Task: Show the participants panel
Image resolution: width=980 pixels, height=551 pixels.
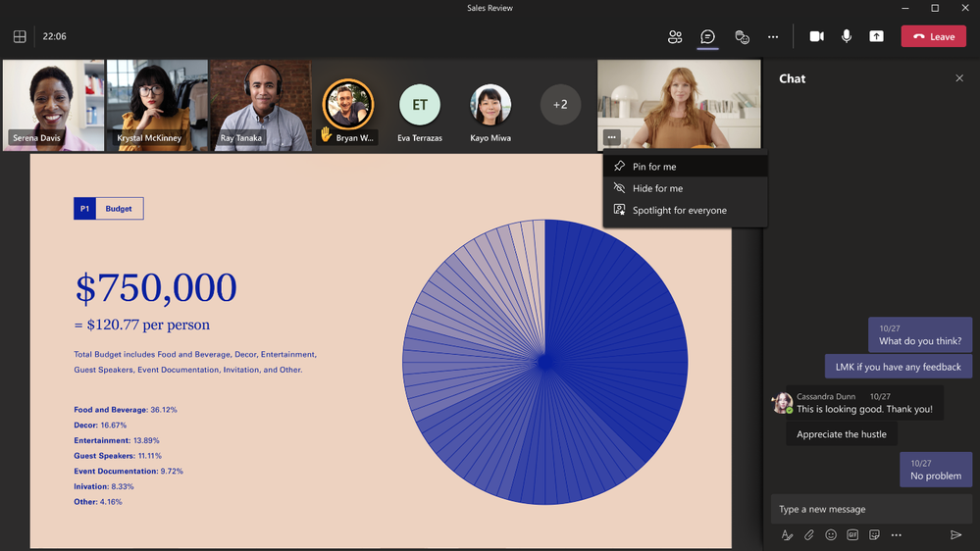Action: [675, 37]
